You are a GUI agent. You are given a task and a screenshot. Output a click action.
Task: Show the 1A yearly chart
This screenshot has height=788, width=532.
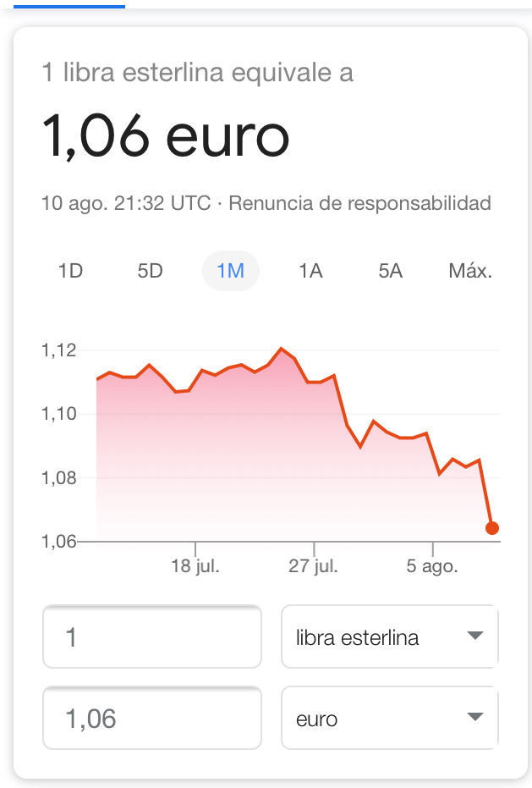coord(310,271)
